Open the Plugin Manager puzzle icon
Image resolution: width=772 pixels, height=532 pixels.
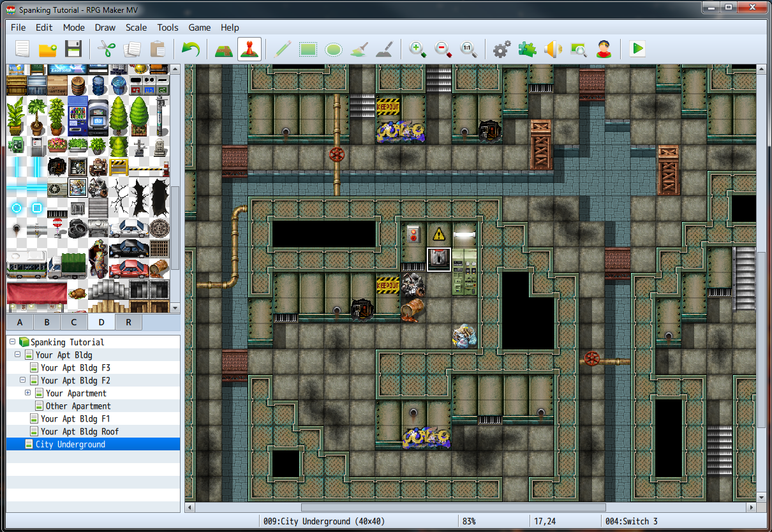pyautogui.click(x=528, y=49)
